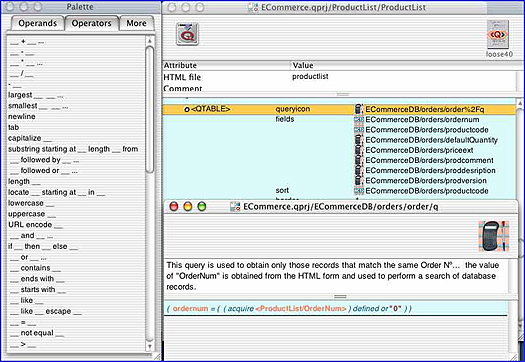Pick the 'substring starting at' operator
The width and height of the screenshot is (525, 362).
coord(73,149)
